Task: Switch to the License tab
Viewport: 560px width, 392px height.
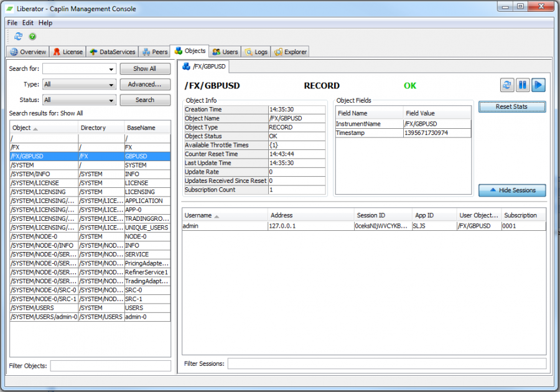Action: (x=68, y=52)
